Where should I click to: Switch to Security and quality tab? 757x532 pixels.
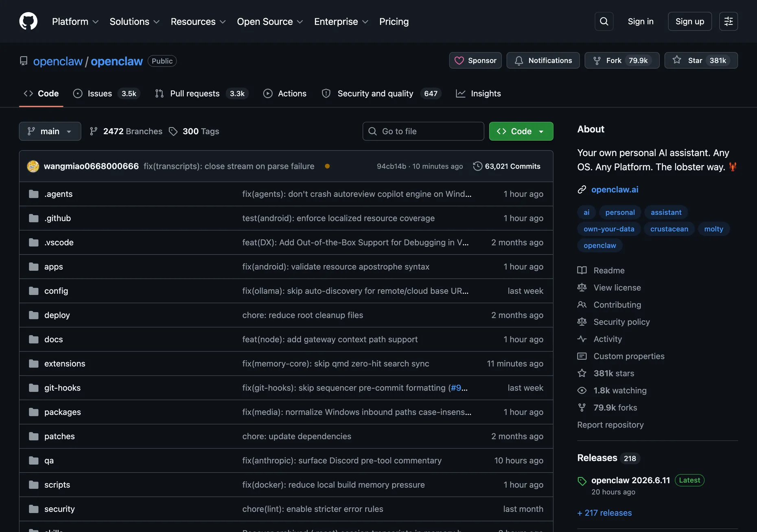[x=382, y=94]
